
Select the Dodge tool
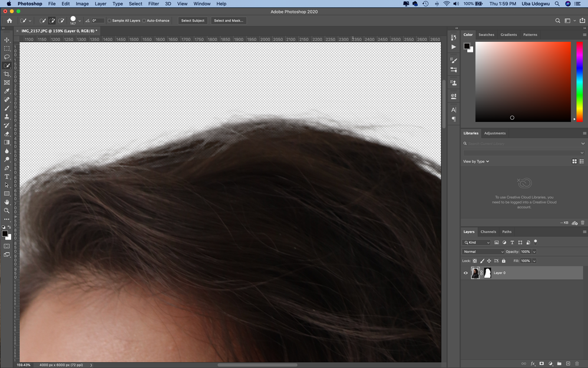(6, 160)
